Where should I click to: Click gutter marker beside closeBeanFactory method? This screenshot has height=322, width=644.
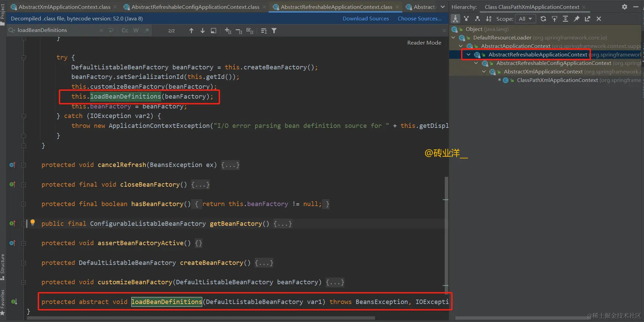13,184
